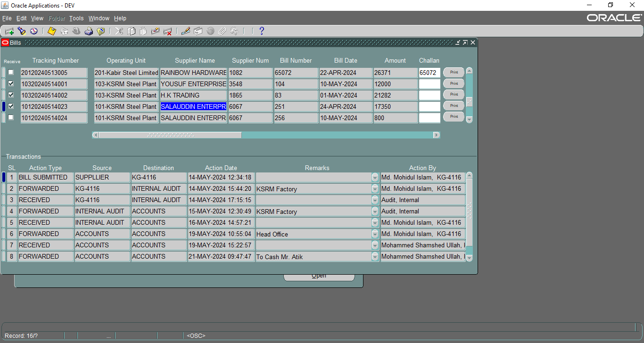Check Receive for tracking 10120240514024

[11, 118]
